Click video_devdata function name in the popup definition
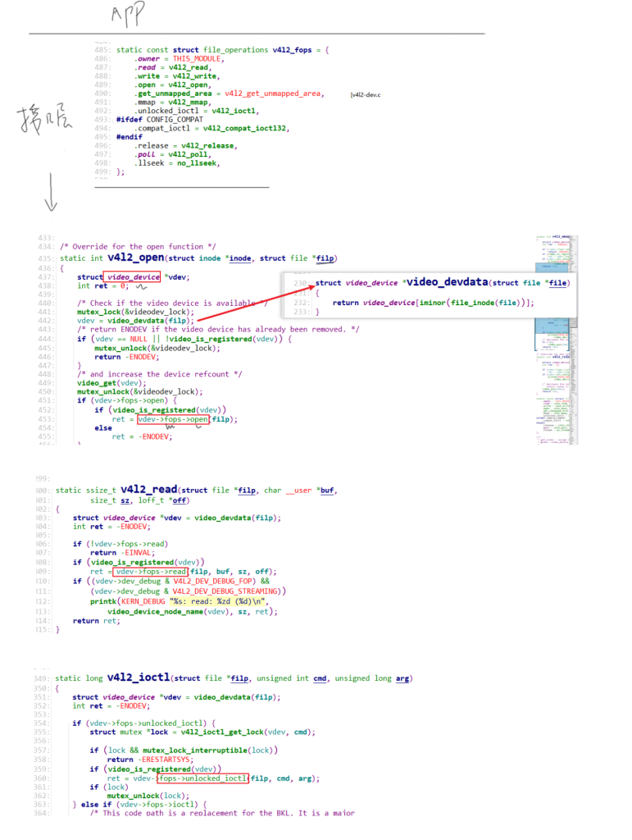632x840 pixels. pos(447,282)
